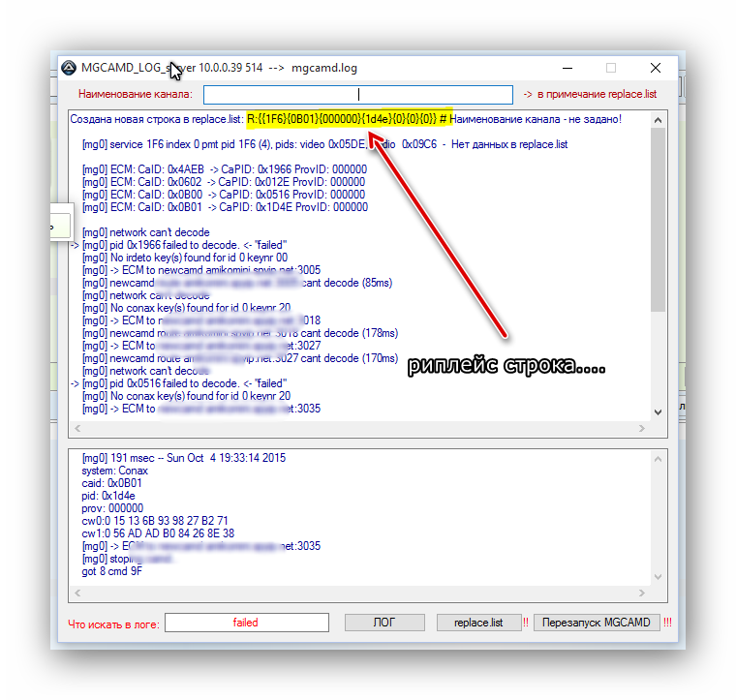
Task: Click lower pane scroll-down arrow
Action: [x=658, y=577]
